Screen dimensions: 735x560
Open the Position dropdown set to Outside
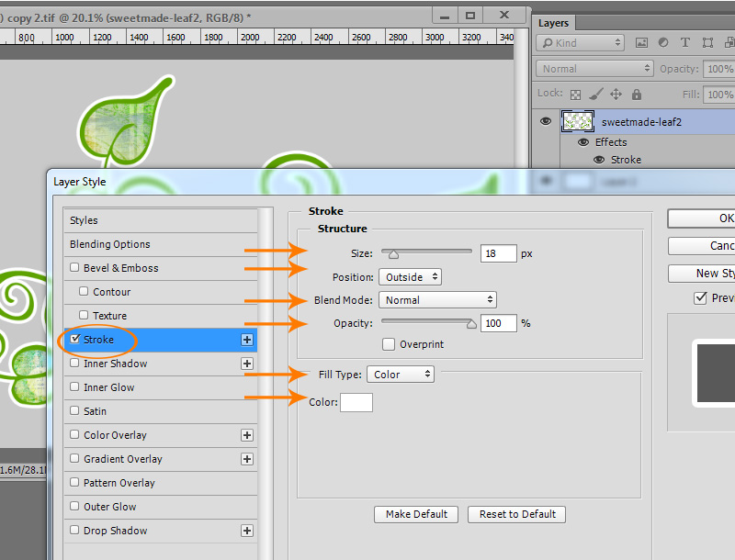pos(410,276)
